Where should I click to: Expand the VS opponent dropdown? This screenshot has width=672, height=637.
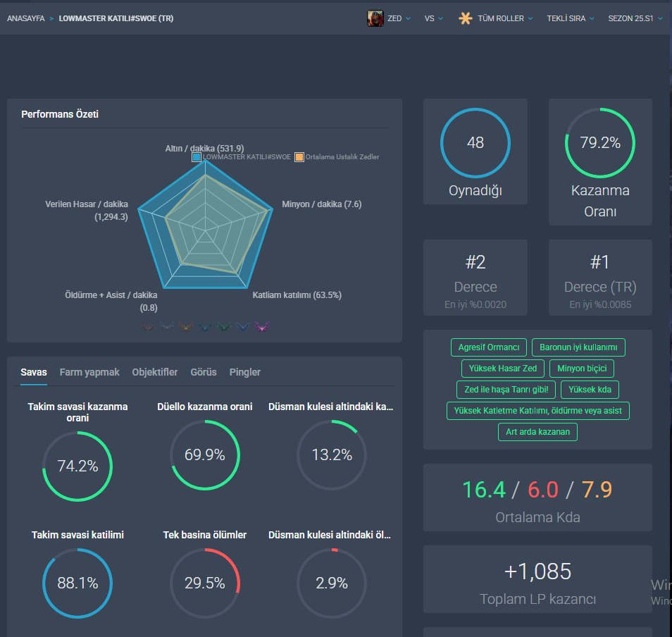click(434, 18)
